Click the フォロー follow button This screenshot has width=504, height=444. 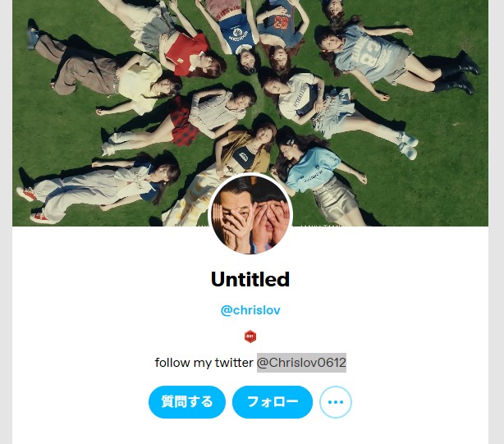click(273, 402)
